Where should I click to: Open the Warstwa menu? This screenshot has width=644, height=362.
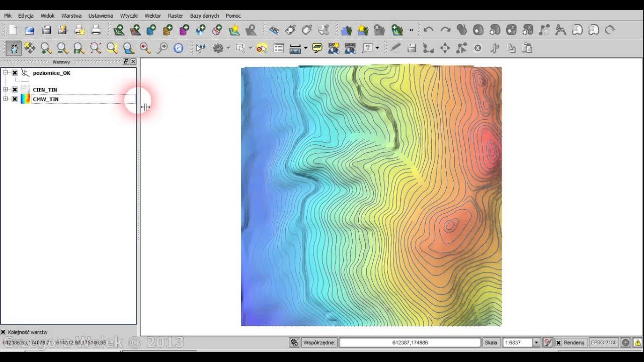(71, 16)
